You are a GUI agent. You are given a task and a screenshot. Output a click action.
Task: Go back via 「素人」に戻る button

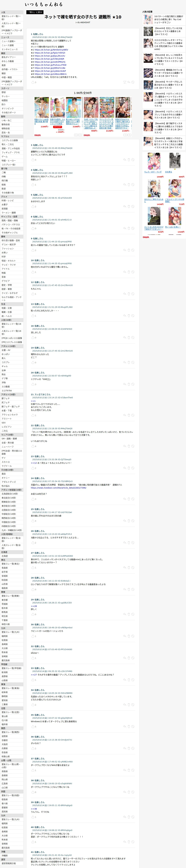35,12
